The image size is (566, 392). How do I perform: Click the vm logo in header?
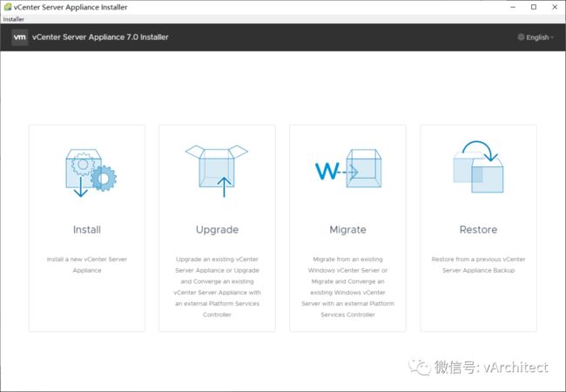click(x=19, y=37)
